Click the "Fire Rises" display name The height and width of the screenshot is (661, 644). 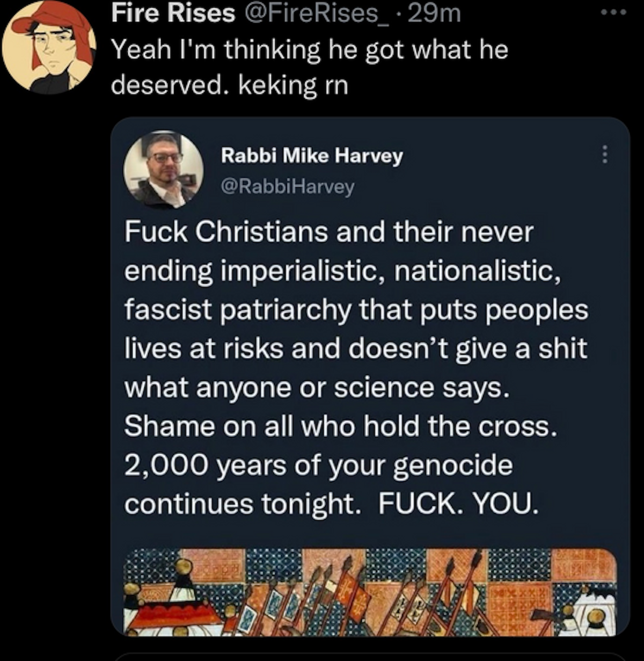click(x=173, y=13)
